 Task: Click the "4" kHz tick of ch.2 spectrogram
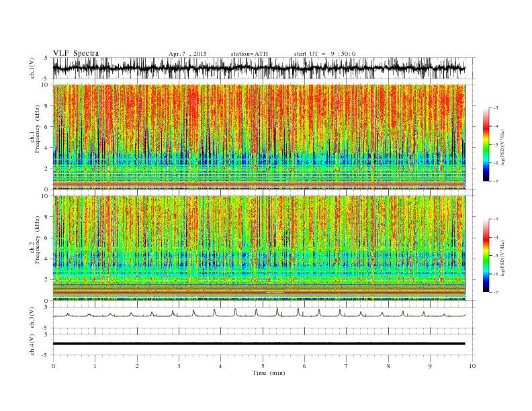click(46, 259)
